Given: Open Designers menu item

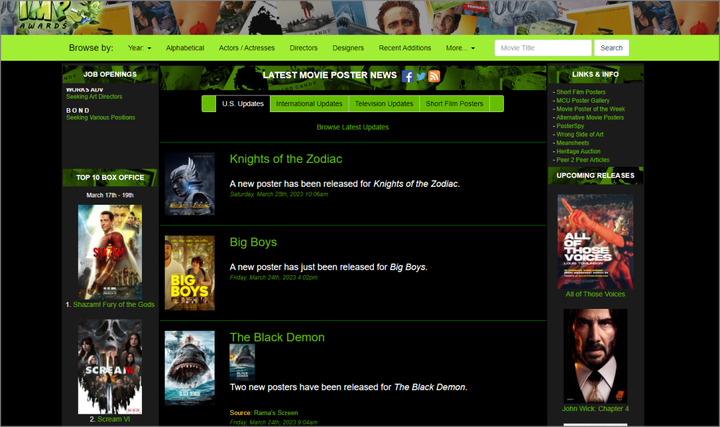Looking at the screenshot, I should (x=348, y=48).
